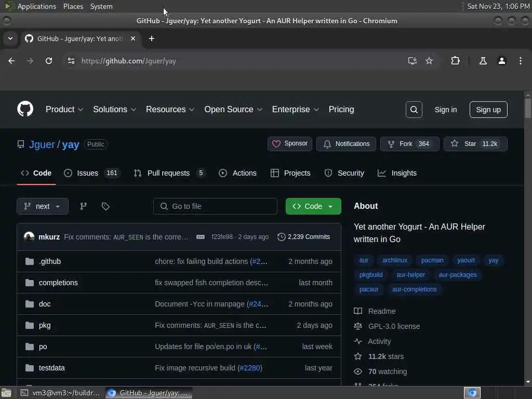Click Sign in link
Image resolution: width=532 pixels, height=399 pixels.
coord(445,110)
